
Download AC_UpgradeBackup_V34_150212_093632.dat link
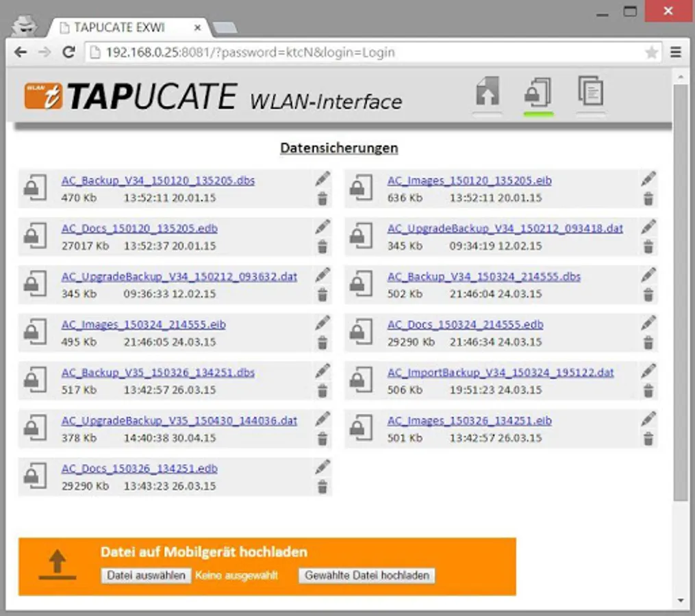pyautogui.click(x=179, y=277)
